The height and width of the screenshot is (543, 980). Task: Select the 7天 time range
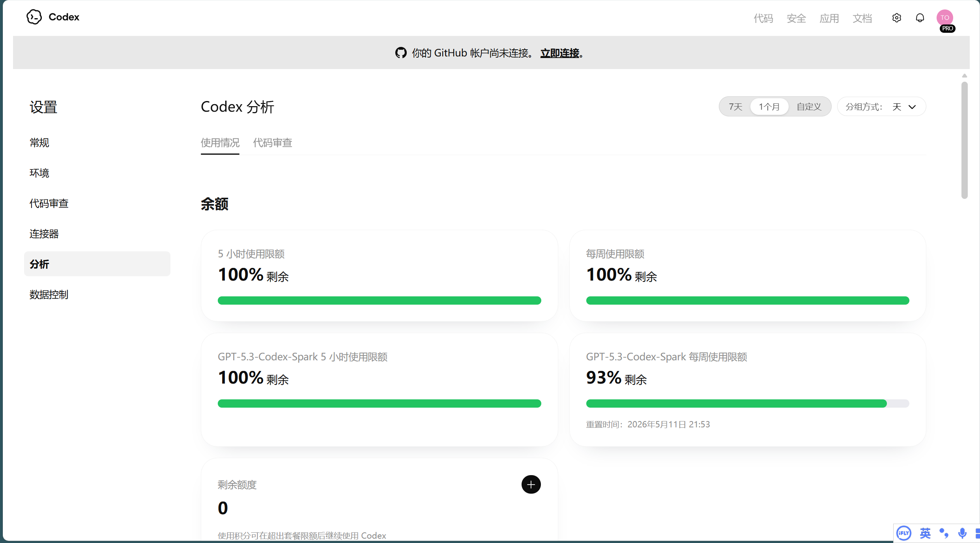coord(735,107)
